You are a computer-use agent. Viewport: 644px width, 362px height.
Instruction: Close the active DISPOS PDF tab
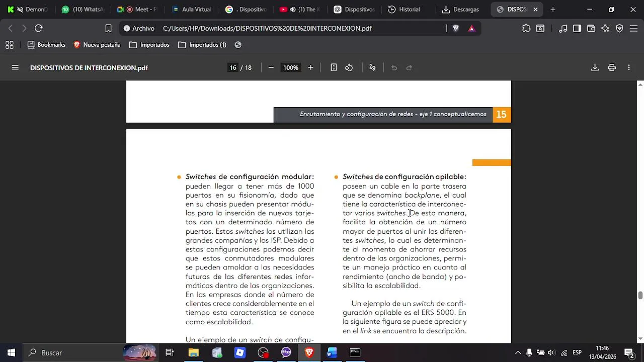pyautogui.click(x=535, y=10)
